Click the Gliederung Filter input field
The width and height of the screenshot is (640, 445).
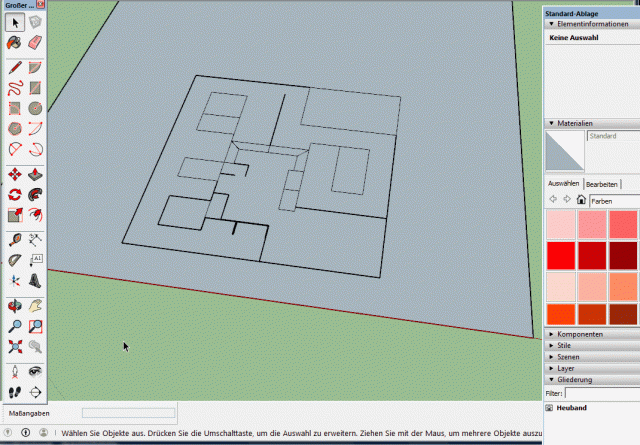tap(602, 394)
